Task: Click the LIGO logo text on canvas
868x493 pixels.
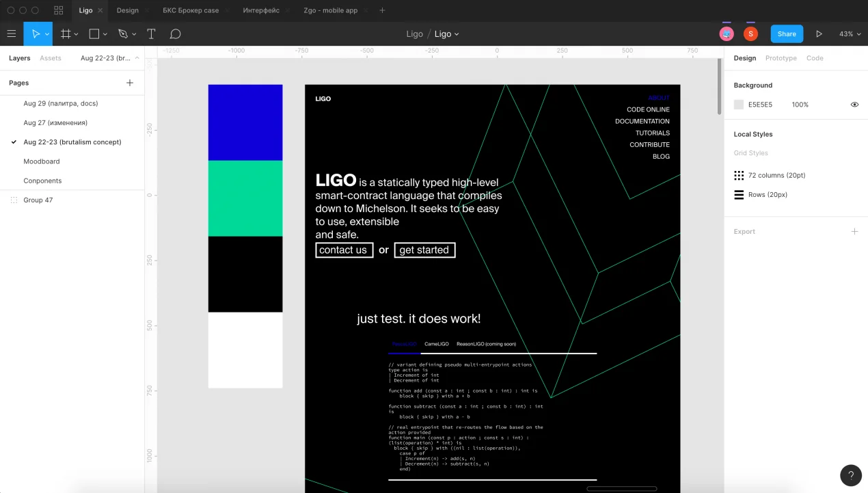Action: (323, 98)
